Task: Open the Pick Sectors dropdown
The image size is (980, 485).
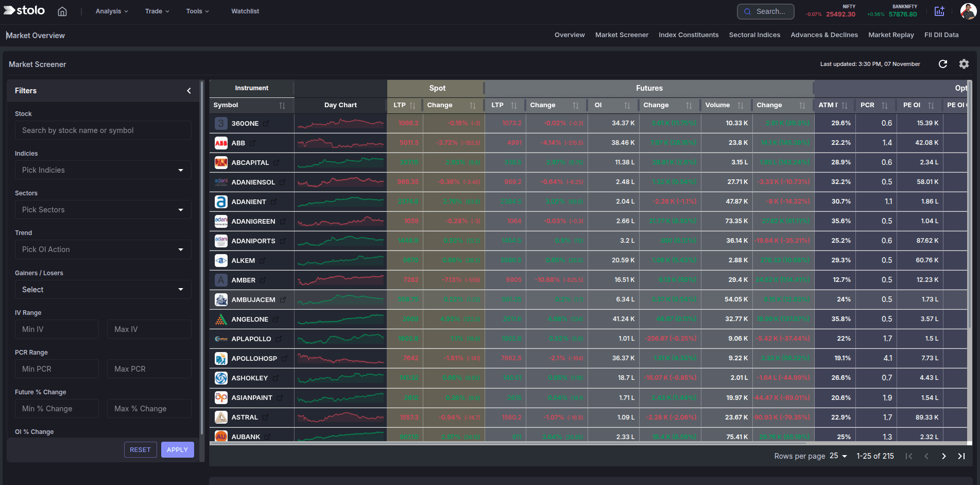Action: pyautogui.click(x=102, y=210)
